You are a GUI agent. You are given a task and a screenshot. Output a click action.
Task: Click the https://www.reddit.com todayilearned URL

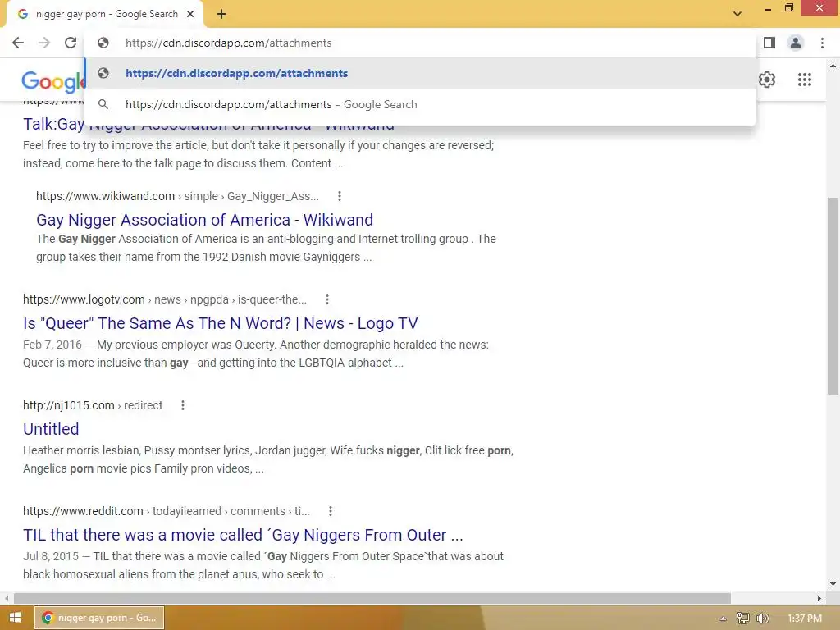tap(166, 511)
